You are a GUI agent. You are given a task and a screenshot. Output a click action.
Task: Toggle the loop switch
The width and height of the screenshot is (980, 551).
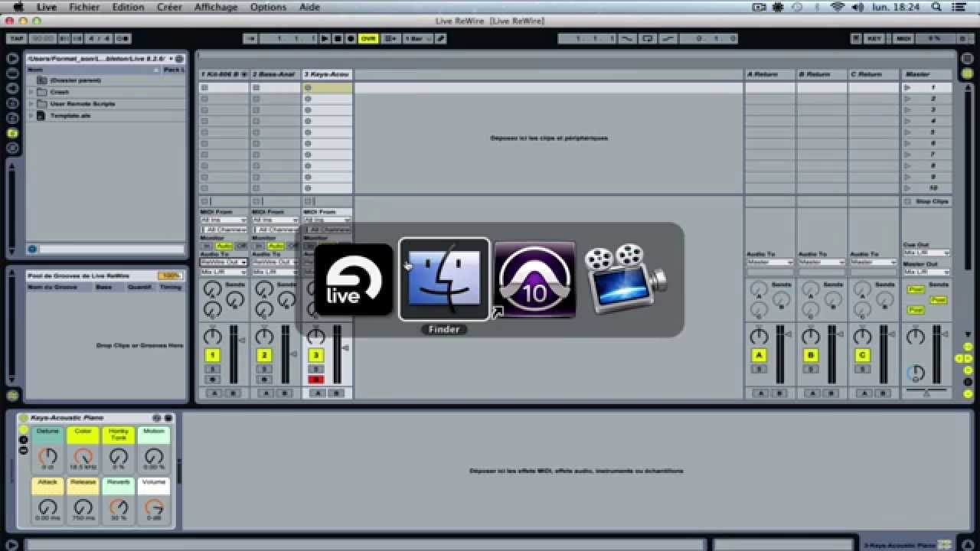pos(648,38)
